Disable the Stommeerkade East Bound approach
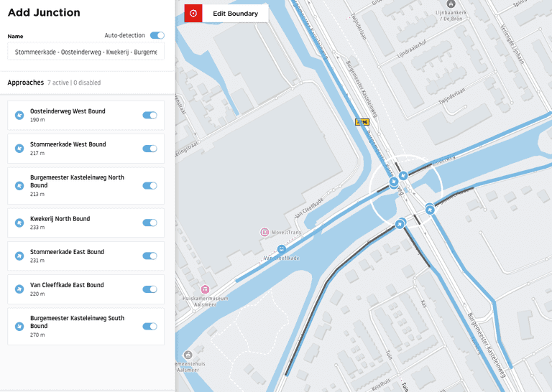552x392 pixels. pyautogui.click(x=149, y=256)
